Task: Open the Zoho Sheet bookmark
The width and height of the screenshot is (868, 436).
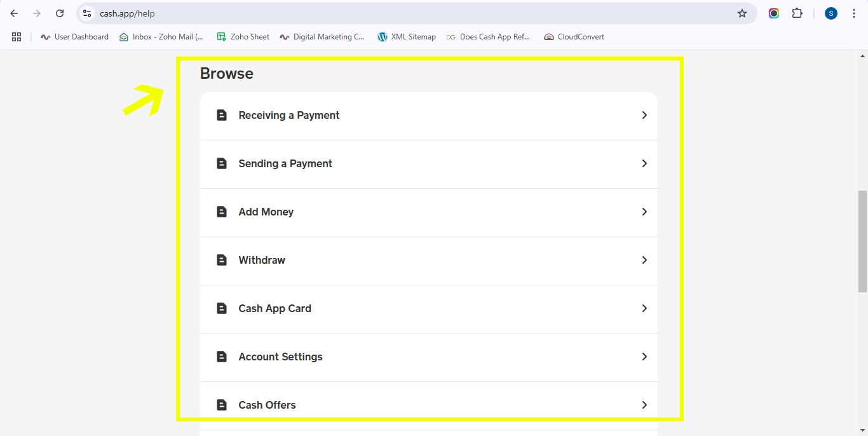Action: pyautogui.click(x=243, y=37)
